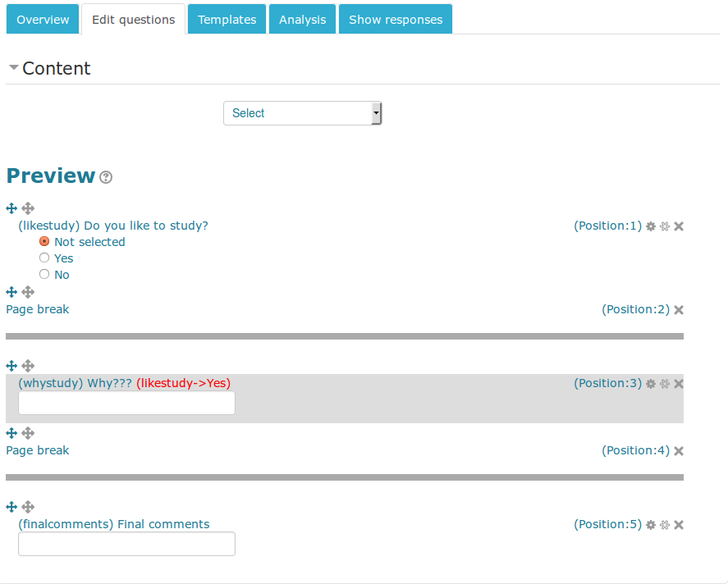This screenshot has height=584, width=728.
Task: Click gray move arrows above likestudy question
Action: [x=28, y=208]
